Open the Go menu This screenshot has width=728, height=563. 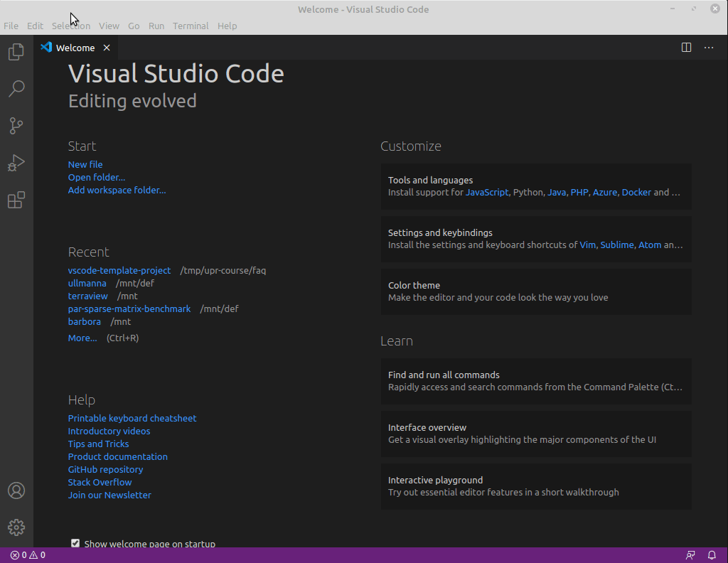coord(134,26)
